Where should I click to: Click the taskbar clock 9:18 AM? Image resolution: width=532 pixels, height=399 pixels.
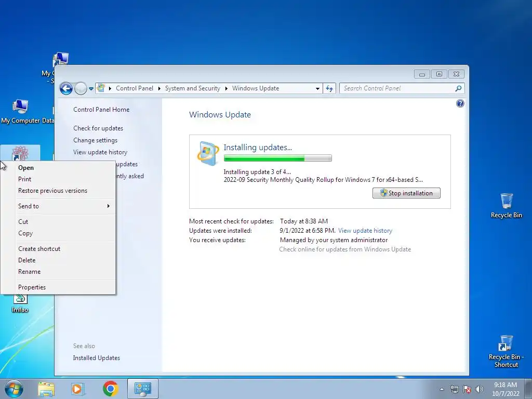click(x=506, y=389)
